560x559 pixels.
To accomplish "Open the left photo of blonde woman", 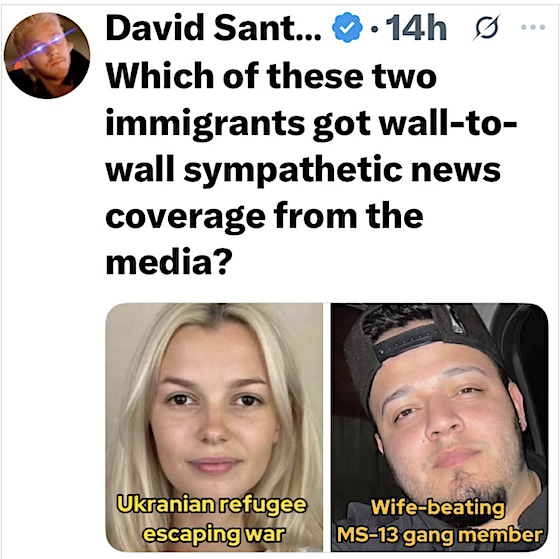I will click(x=214, y=427).
